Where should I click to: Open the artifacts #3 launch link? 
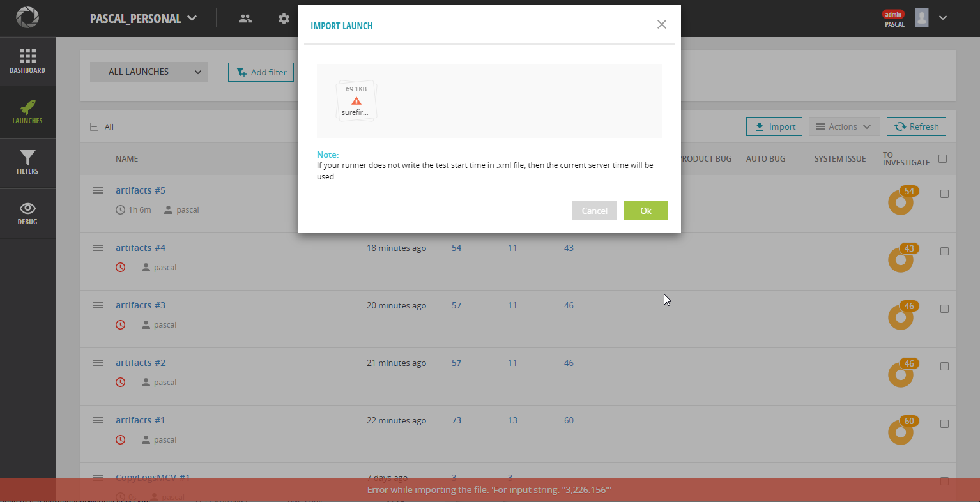[x=141, y=305]
